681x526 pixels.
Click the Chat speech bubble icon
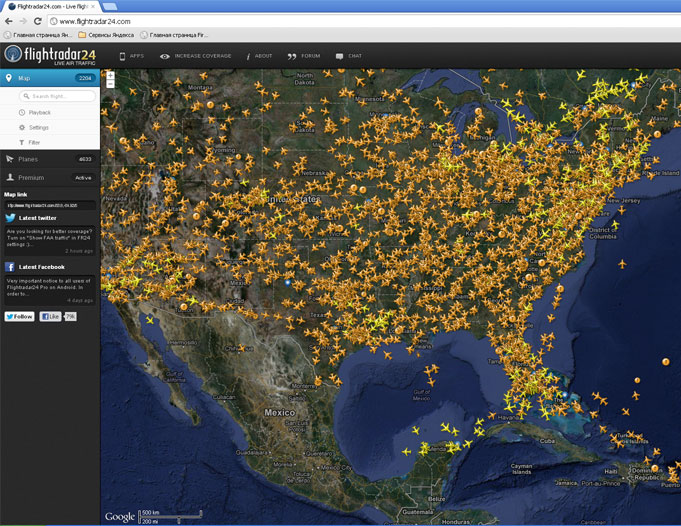click(339, 56)
